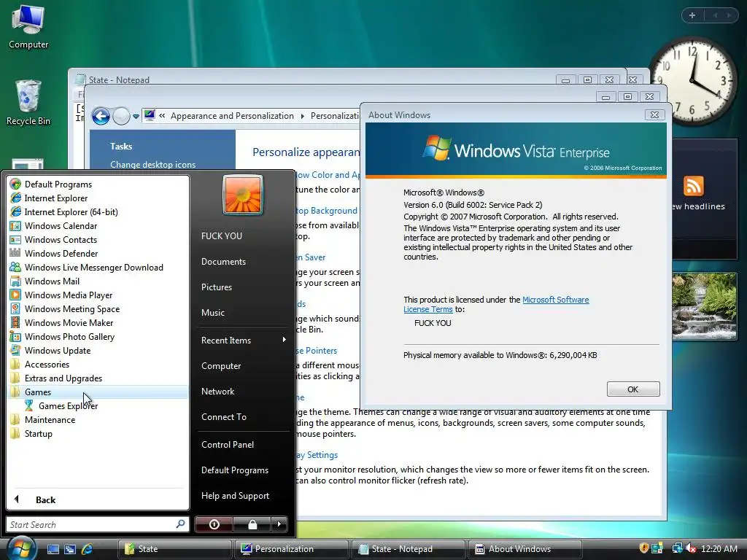Screen dimensions: 747x560
Task: Launch Internet Explorer from the programs list
Action: click(55, 198)
